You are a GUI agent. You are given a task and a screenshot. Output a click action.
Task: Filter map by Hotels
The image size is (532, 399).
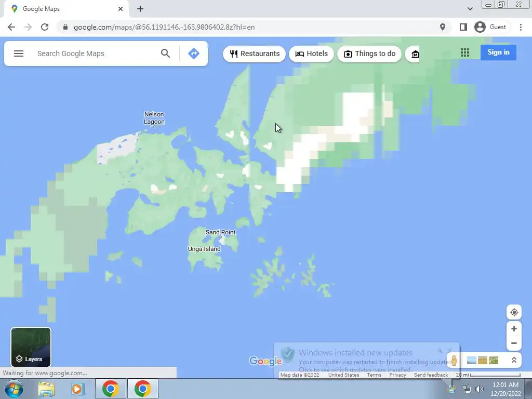pyautogui.click(x=311, y=54)
